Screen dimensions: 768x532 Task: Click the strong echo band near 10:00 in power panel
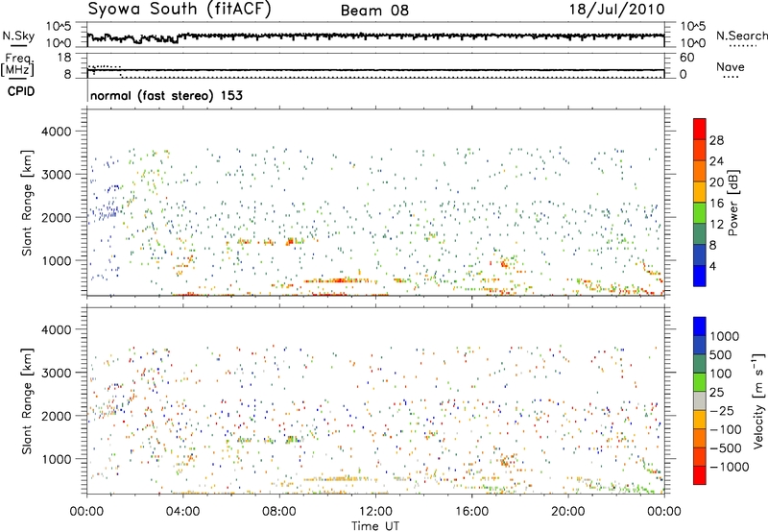(338, 280)
